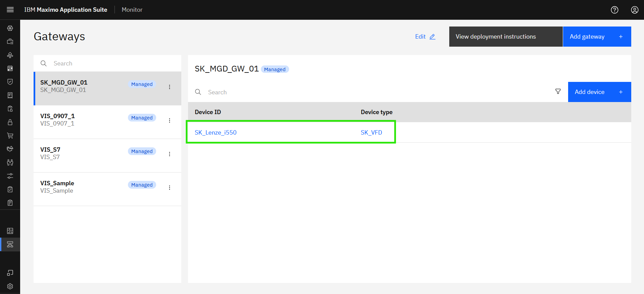This screenshot has height=294, width=644.
Task: Click View deployment instructions button
Action: (506, 37)
